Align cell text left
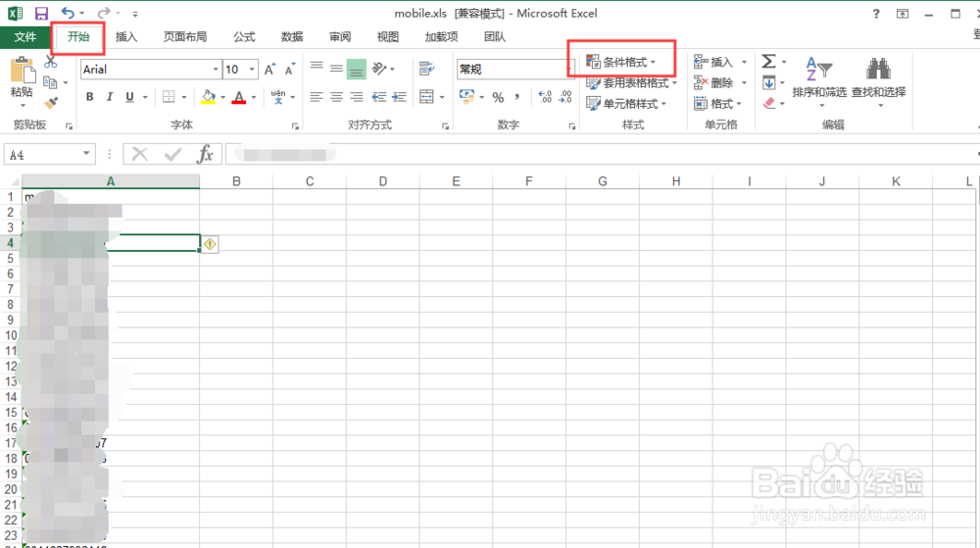The width and height of the screenshot is (980, 548). click(317, 97)
